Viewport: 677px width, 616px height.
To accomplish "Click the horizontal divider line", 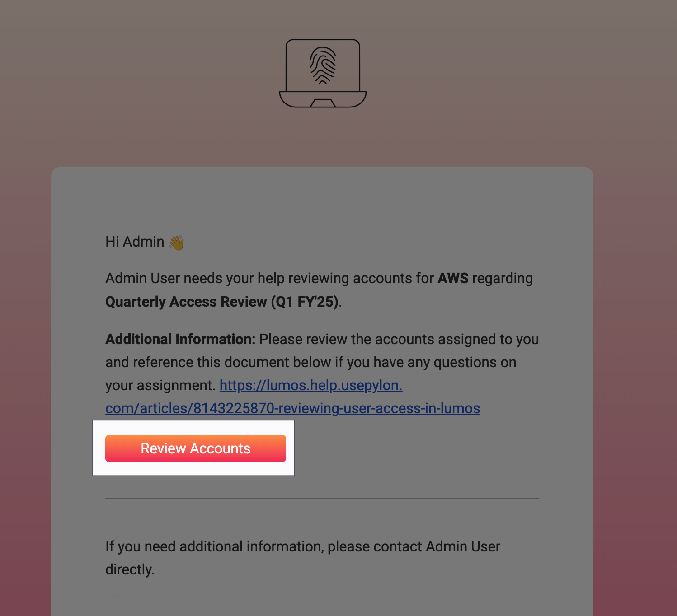I will click(x=322, y=499).
